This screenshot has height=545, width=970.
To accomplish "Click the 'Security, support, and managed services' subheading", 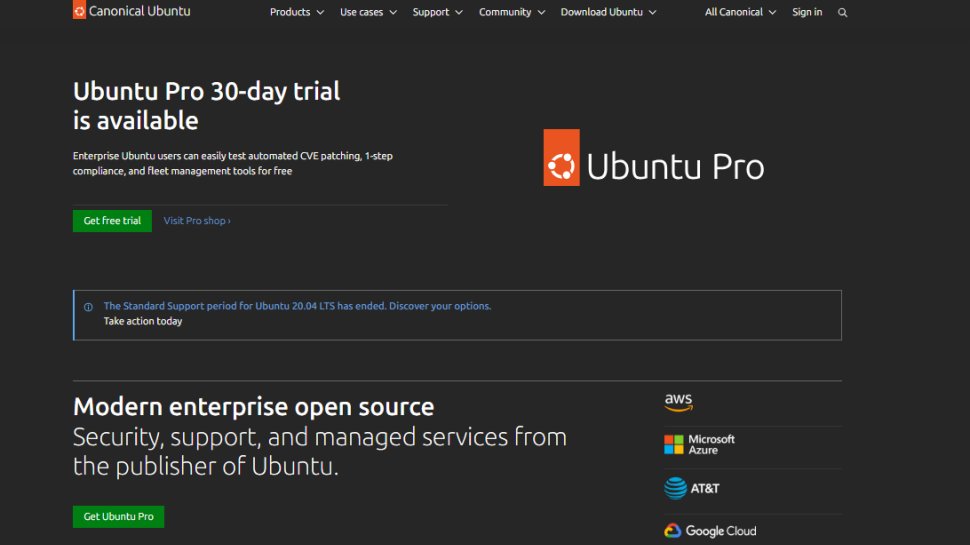I will (x=320, y=451).
